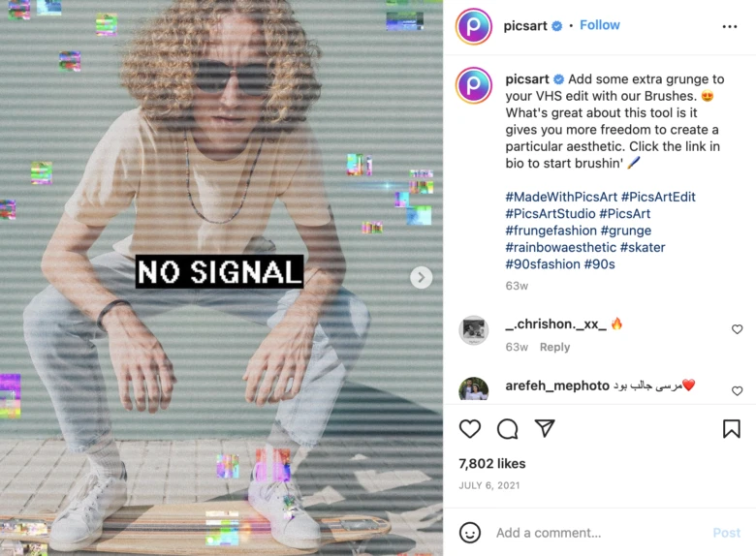Share post via paper plane icon
This screenshot has height=556, width=756.
click(x=545, y=428)
